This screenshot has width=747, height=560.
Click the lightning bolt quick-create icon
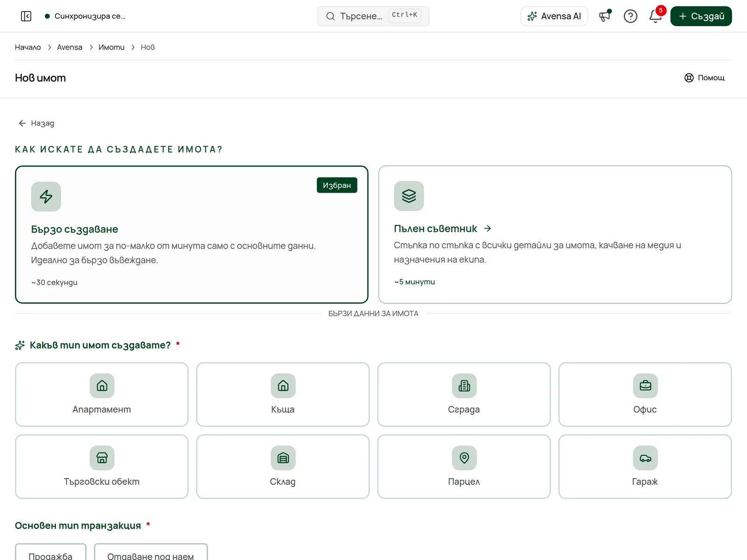46,196
